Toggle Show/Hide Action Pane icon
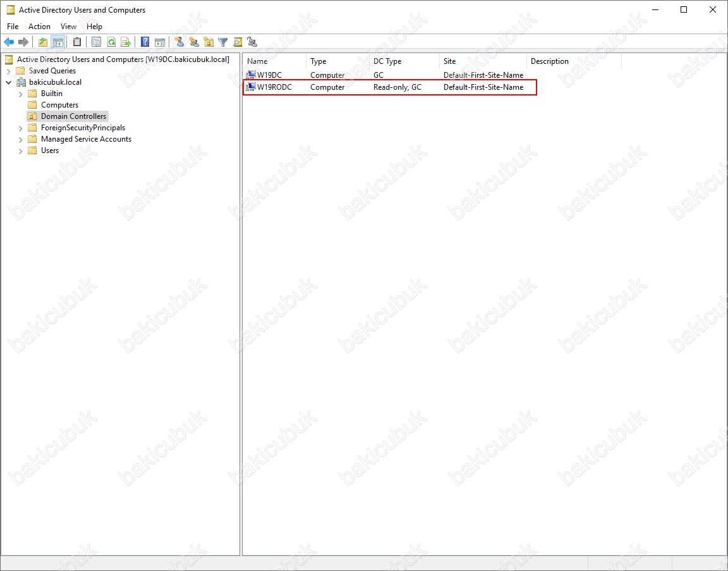Viewport: 728px width, 571px height. tap(160, 42)
